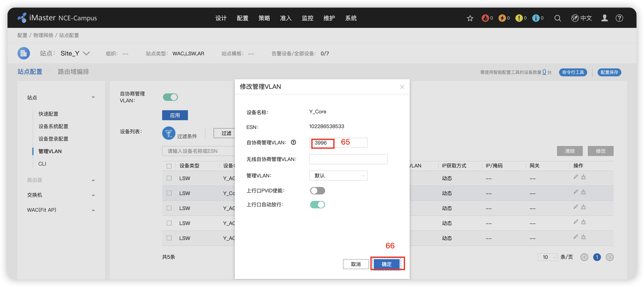Click the 取消 cancel button
The image size is (644, 287).
click(356, 264)
